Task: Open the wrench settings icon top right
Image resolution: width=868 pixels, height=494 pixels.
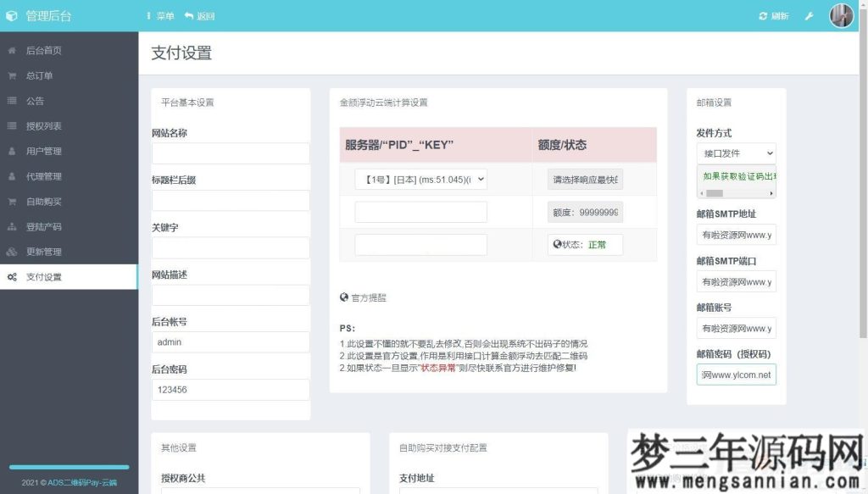Action: [809, 15]
